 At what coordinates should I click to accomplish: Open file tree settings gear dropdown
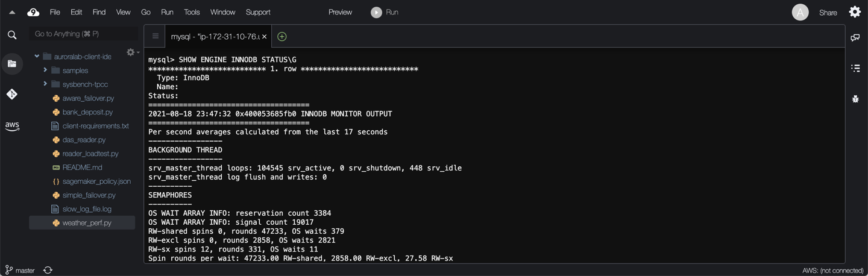[132, 52]
